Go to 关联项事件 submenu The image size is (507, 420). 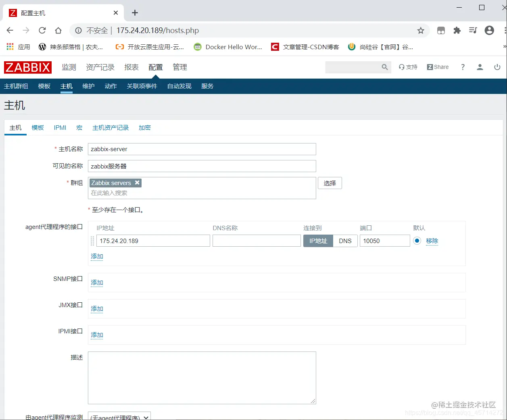(142, 86)
